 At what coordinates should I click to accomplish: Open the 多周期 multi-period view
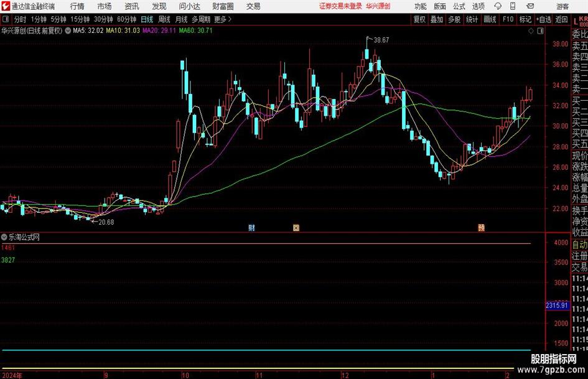click(200, 19)
